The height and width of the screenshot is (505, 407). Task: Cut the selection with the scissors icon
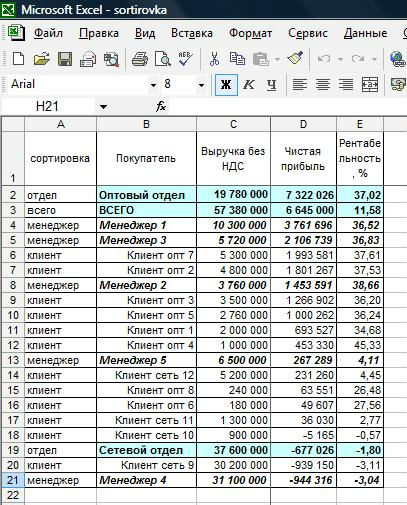214,59
